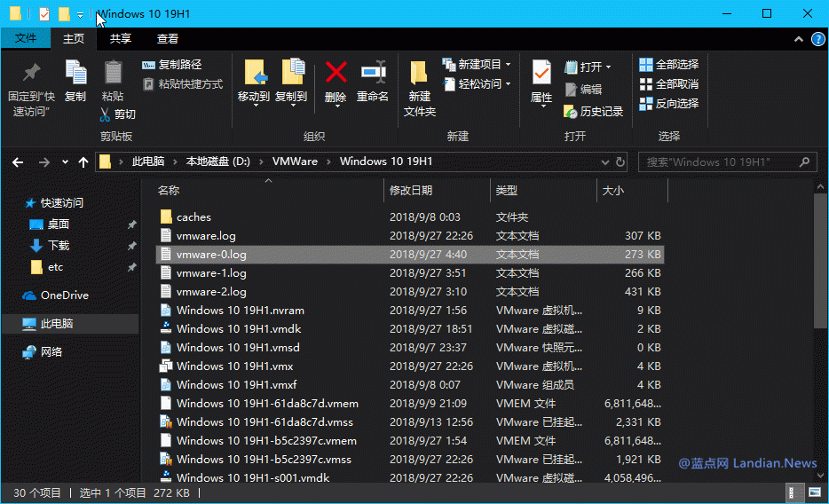Switch to the Share (共享) tab
Viewport: 829px width, 504px height.
121,38
